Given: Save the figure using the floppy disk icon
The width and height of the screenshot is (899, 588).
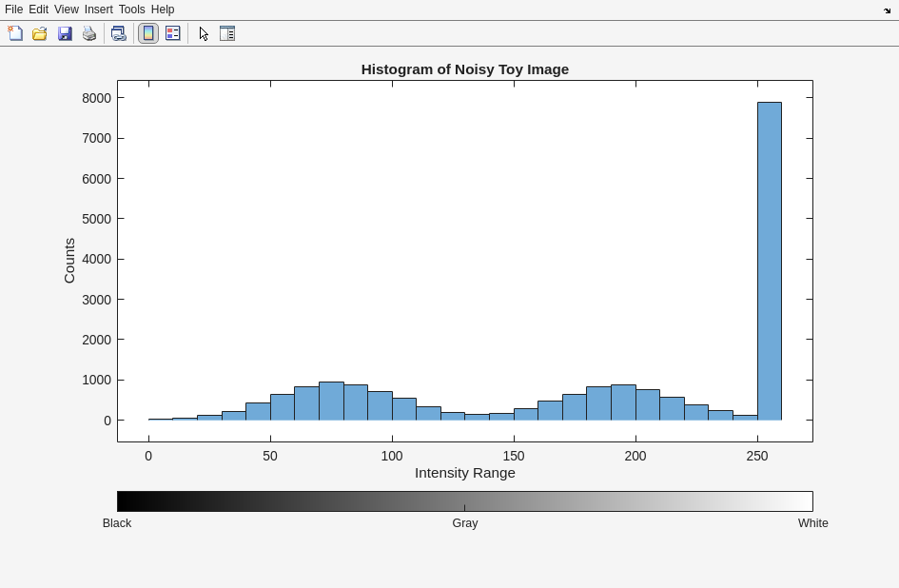Looking at the screenshot, I should click(65, 33).
